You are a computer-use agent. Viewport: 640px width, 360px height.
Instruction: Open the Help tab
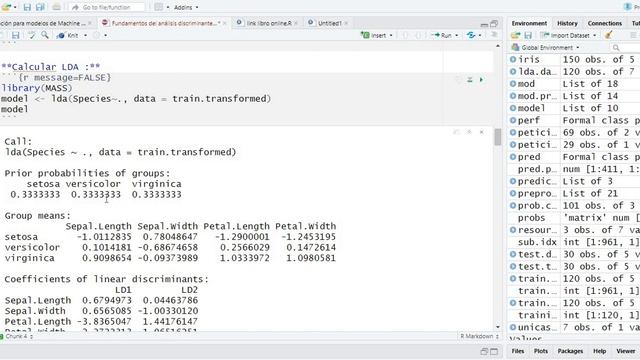coord(599,351)
